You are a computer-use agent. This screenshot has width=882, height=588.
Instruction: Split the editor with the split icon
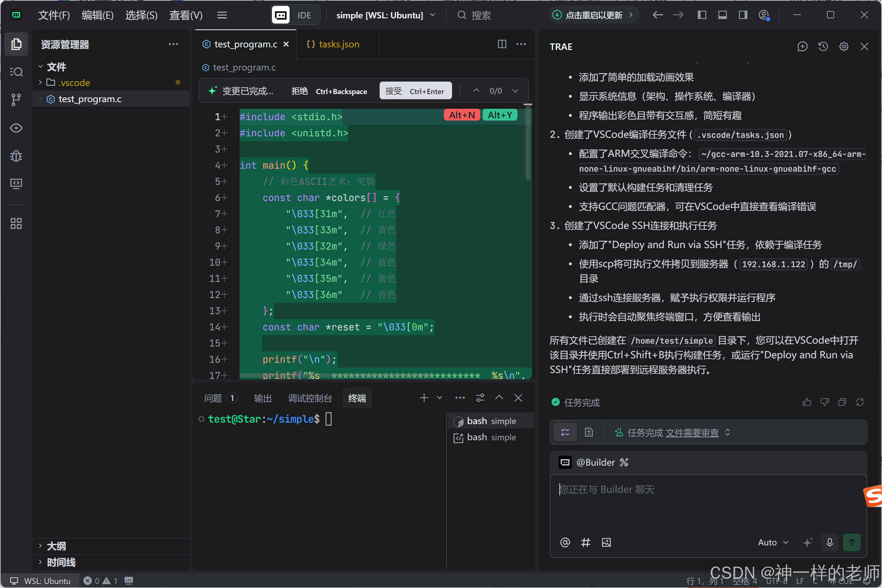[x=502, y=44]
